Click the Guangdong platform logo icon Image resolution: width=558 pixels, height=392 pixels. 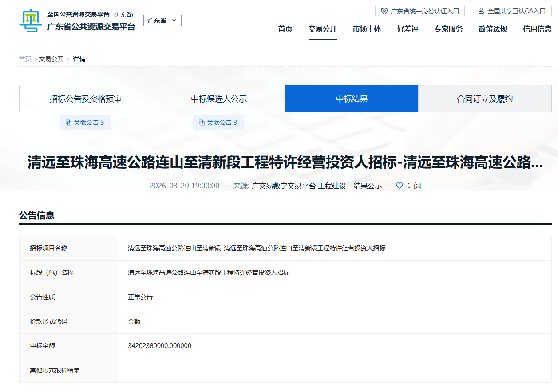[30, 21]
